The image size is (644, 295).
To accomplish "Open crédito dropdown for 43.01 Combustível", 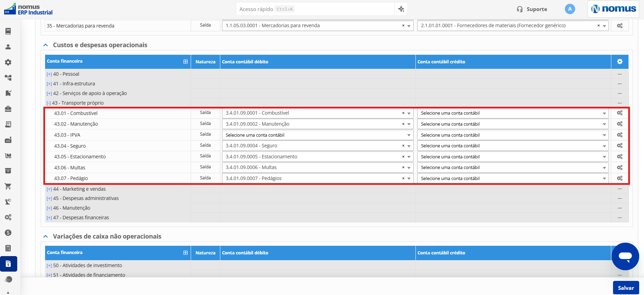I will (x=513, y=113).
